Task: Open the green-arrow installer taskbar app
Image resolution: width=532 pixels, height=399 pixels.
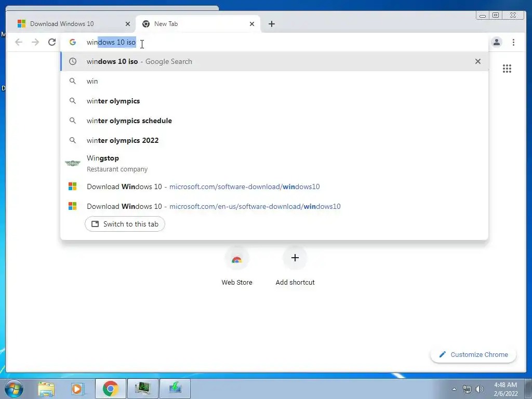Action: click(x=175, y=389)
